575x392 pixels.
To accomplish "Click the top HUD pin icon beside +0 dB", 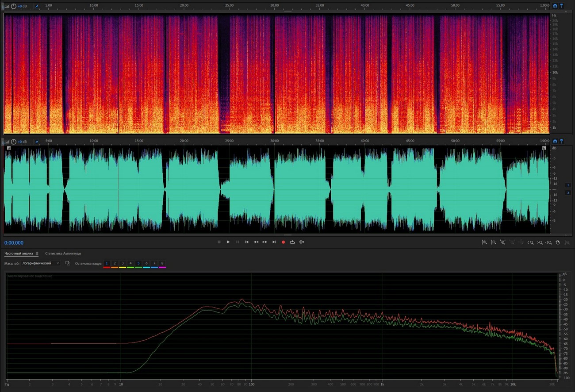I will (36, 6).
